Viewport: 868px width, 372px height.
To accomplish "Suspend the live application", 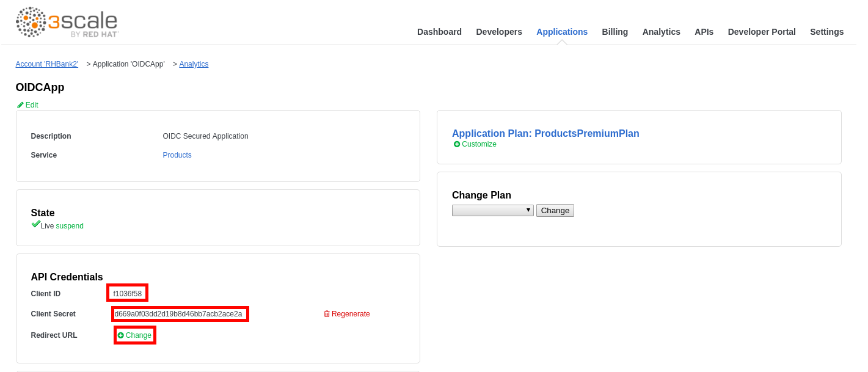I will point(70,226).
